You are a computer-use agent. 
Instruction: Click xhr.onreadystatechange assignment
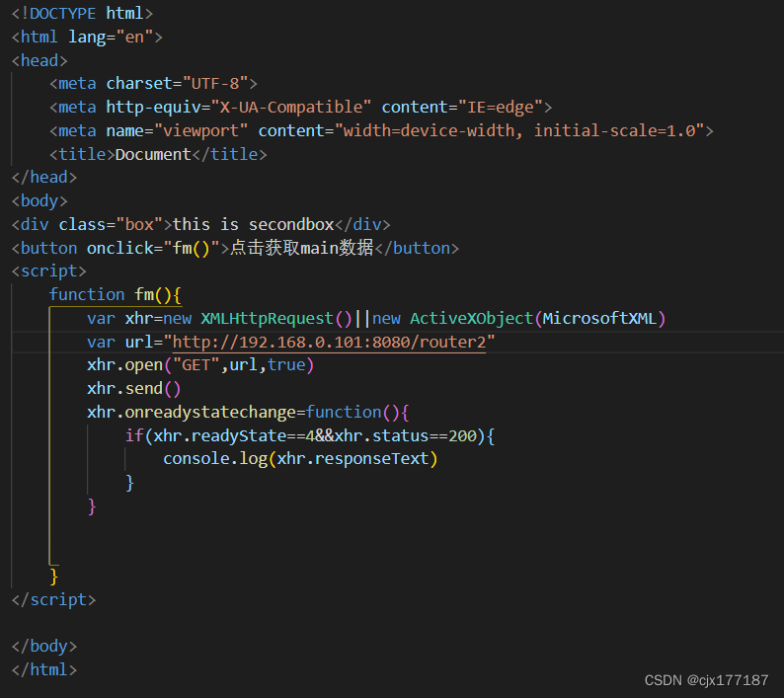249,412
